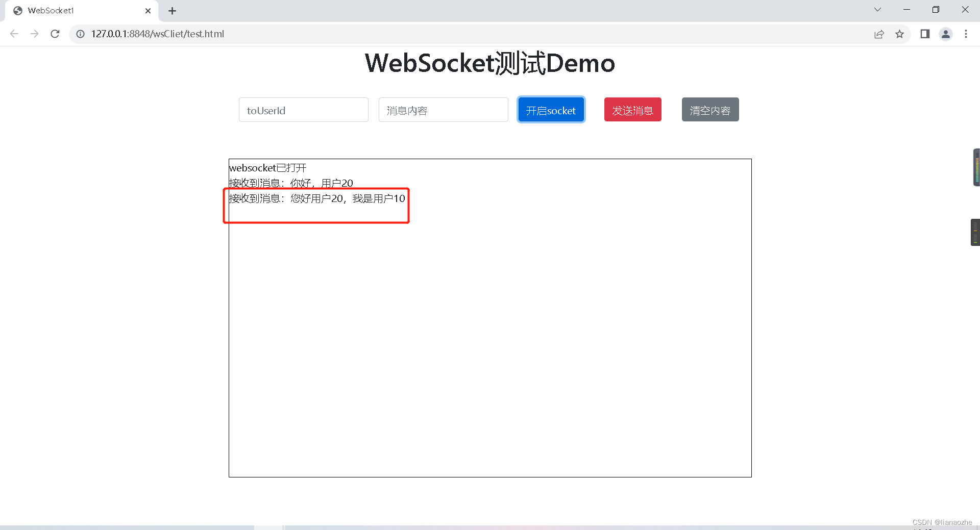This screenshot has width=980, height=530.
Task: Click the browser profile avatar icon
Action: click(x=946, y=34)
